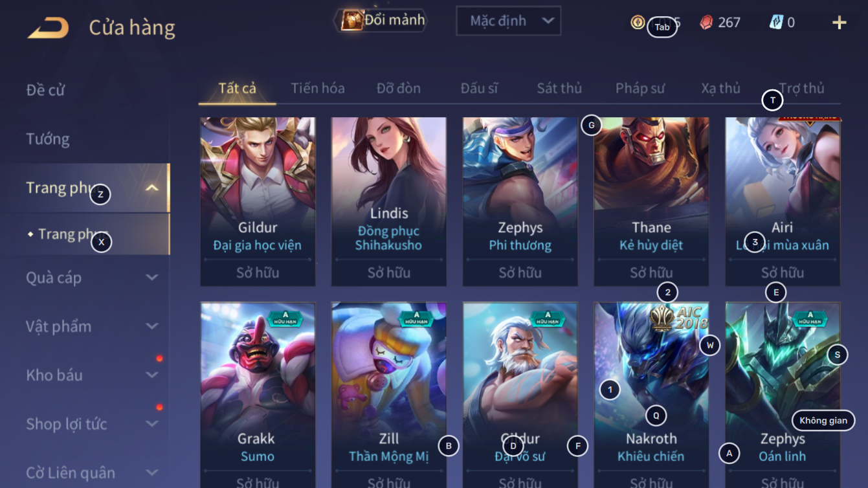Select the Pháp sư tab
This screenshot has width=868, height=488.
[x=640, y=88]
